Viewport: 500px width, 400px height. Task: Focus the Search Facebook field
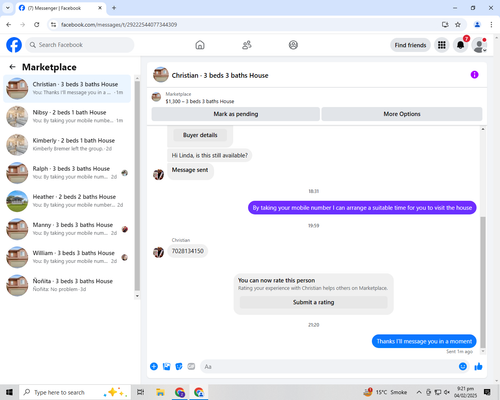tap(80, 45)
